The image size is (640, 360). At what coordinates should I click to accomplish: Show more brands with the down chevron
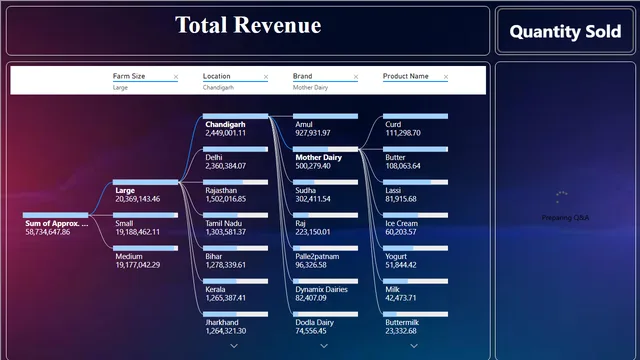[x=324, y=346]
